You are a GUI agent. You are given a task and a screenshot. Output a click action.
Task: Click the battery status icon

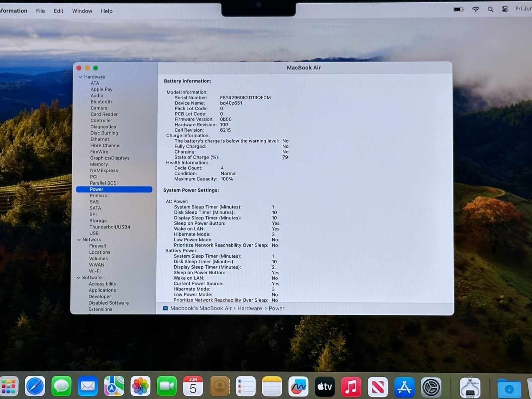coord(459,9)
